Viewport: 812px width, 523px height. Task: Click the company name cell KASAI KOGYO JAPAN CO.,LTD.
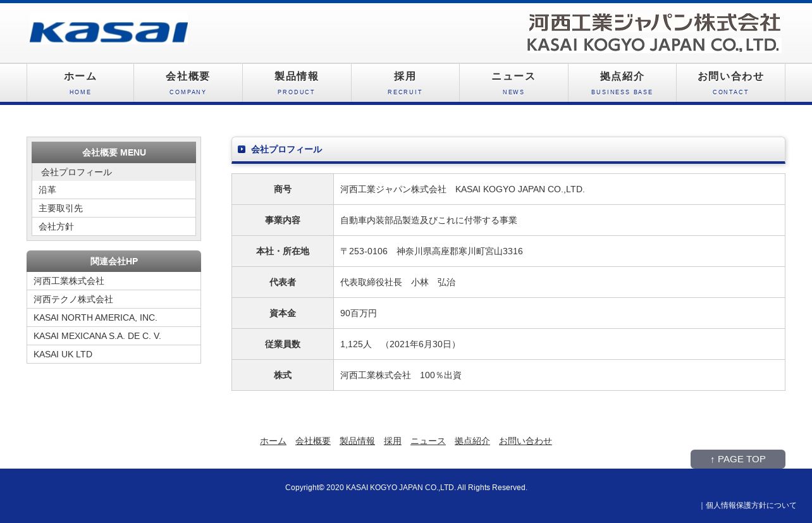point(559,189)
